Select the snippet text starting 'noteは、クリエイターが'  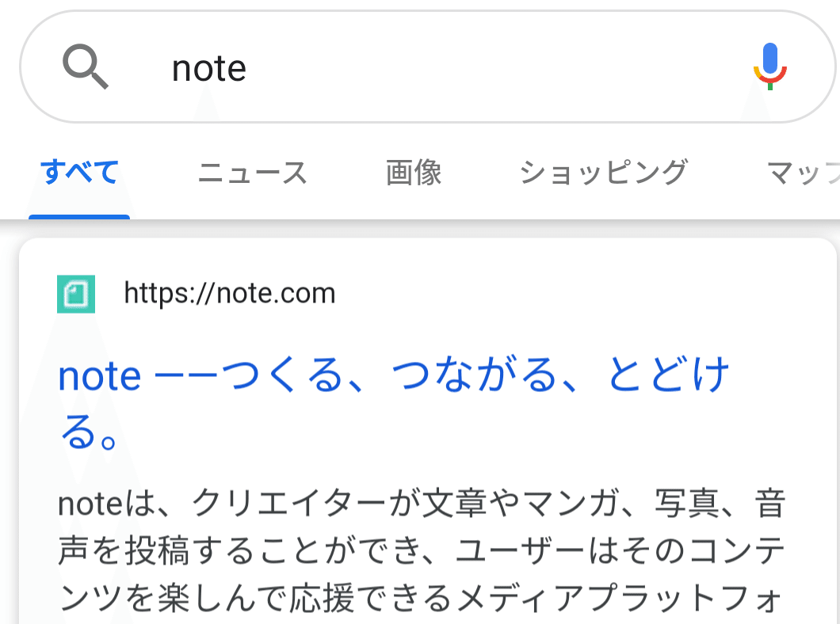[422, 504]
